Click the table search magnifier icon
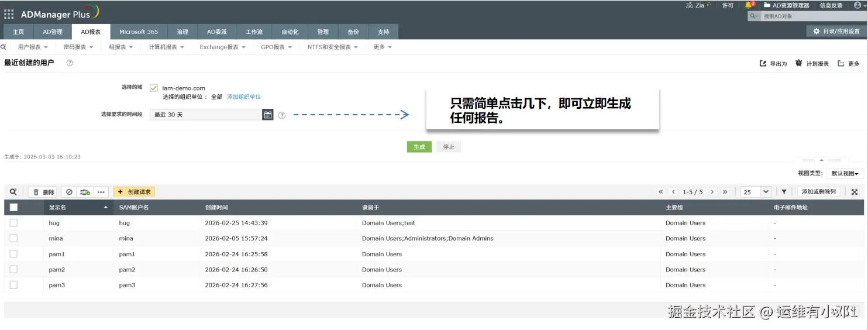 tap(13, 192)
